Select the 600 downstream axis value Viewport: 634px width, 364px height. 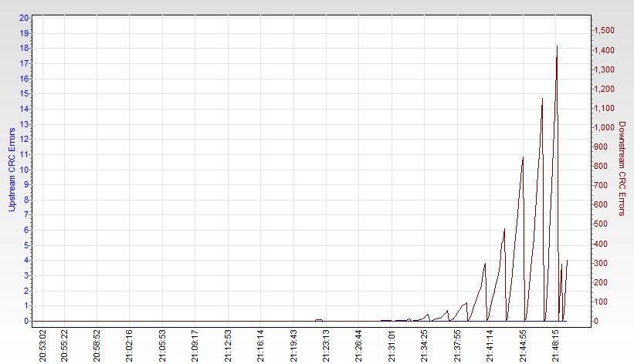(x=601, y=205)
